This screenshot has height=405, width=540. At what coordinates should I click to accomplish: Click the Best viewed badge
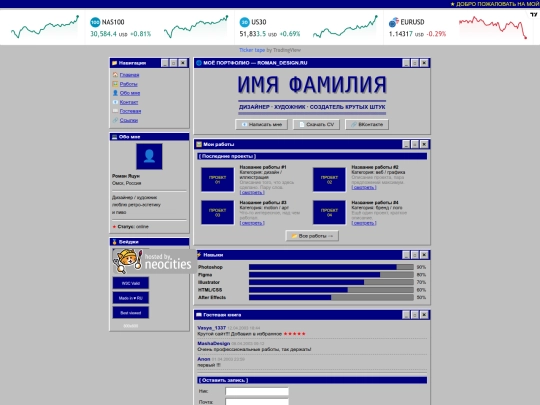131,313
